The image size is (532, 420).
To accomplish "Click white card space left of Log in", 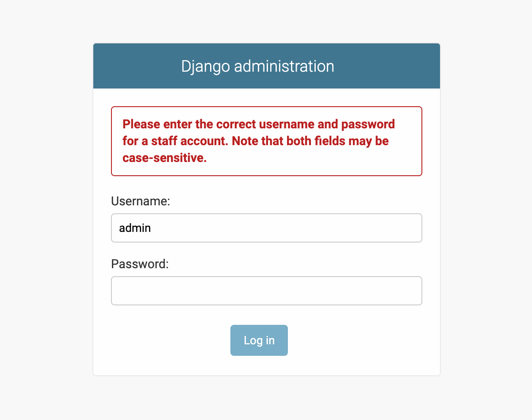I will point(168,340).
